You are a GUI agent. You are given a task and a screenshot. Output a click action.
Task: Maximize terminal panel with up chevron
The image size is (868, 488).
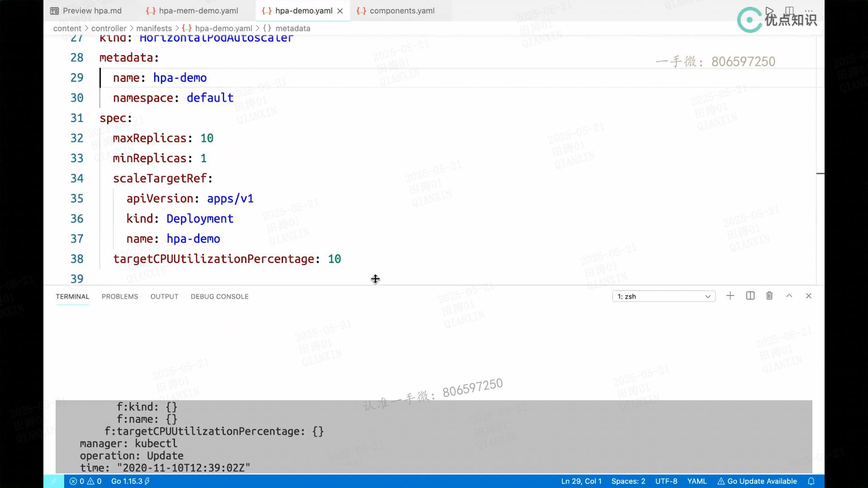pyautogui.click(x=789, y=296)
